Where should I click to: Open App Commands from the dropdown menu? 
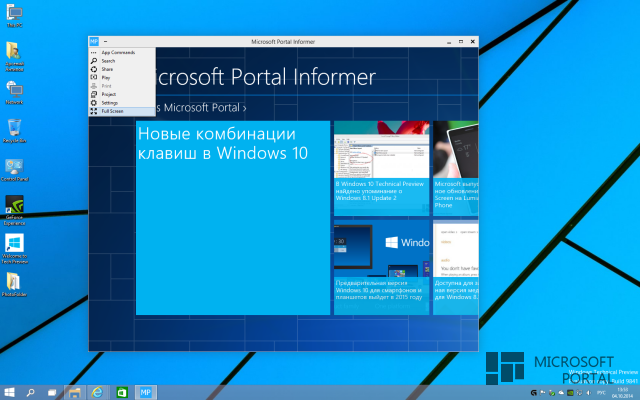pos(122,52)
